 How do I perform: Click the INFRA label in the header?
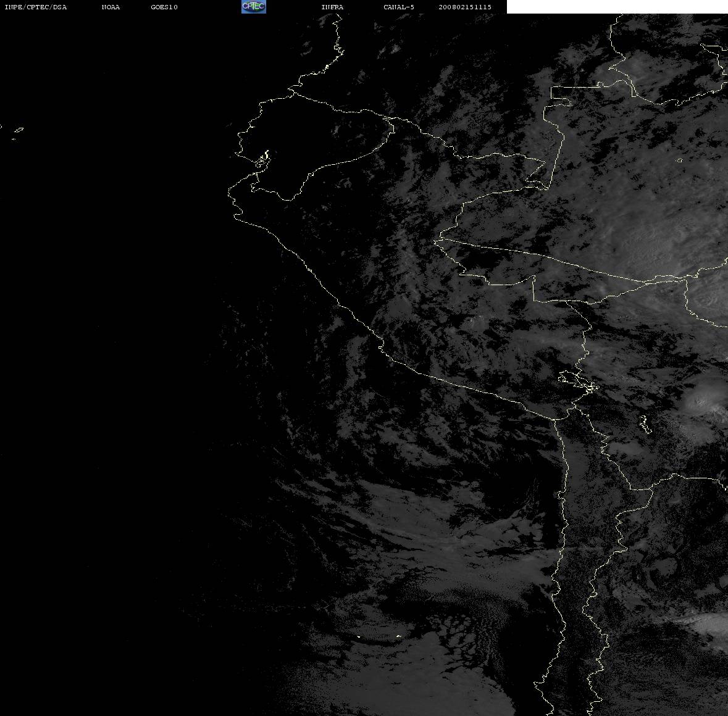[x=332, y=7]
